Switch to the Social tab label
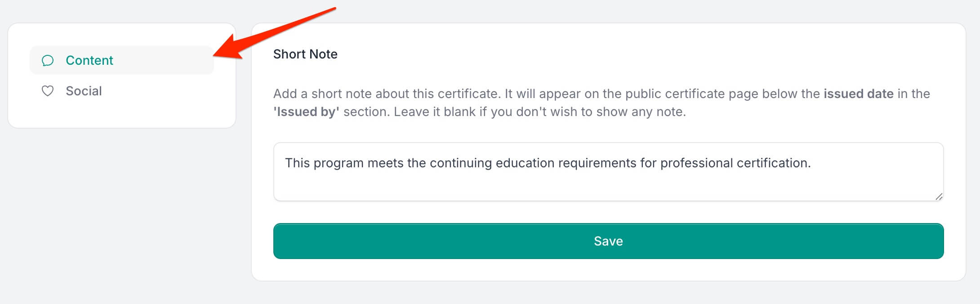Screen dimensions: 980x304 click(84, 91)
